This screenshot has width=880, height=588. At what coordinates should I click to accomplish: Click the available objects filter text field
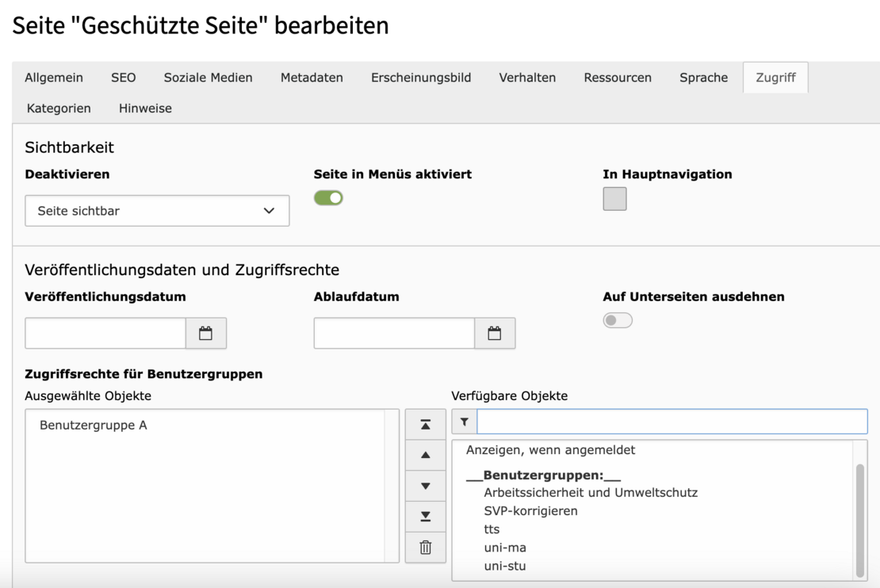point(671,422)
